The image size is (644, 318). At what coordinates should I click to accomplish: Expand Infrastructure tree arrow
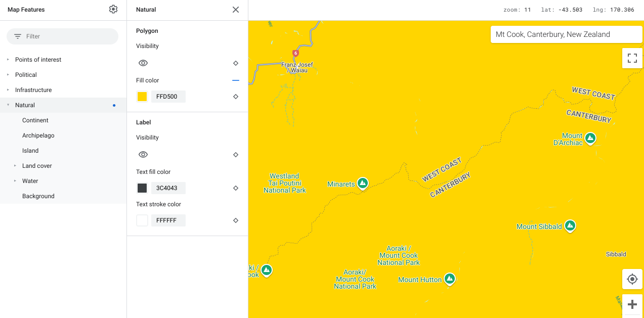click(x=8, y=90)
